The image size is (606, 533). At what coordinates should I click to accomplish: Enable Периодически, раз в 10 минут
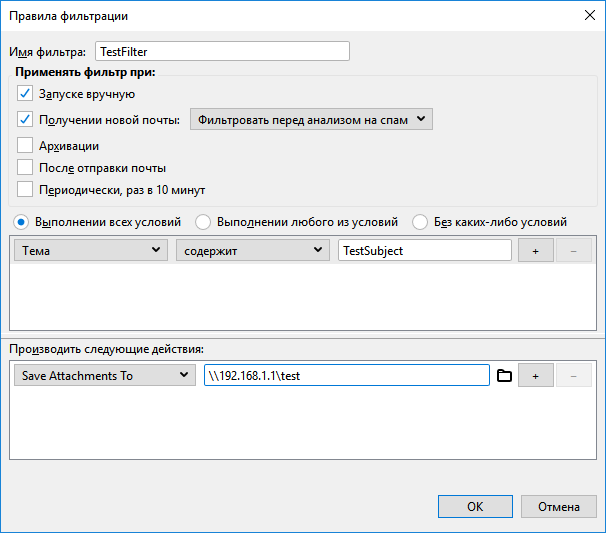pyautogui.click(x=25, y=190)
